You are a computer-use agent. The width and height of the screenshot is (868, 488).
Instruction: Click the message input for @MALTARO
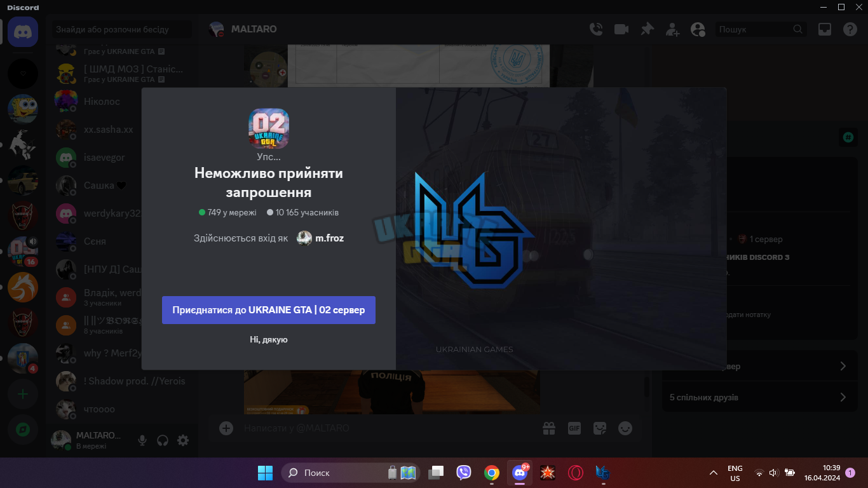389,428
